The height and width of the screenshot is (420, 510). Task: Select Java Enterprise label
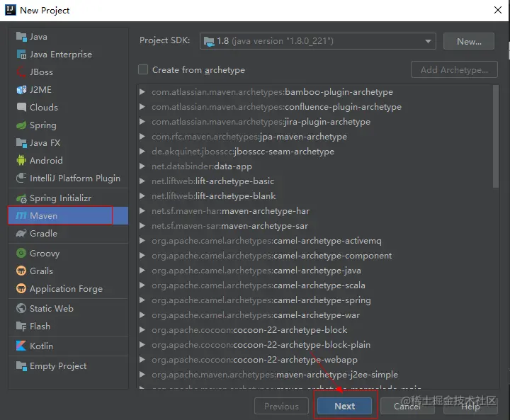[61, 55]
